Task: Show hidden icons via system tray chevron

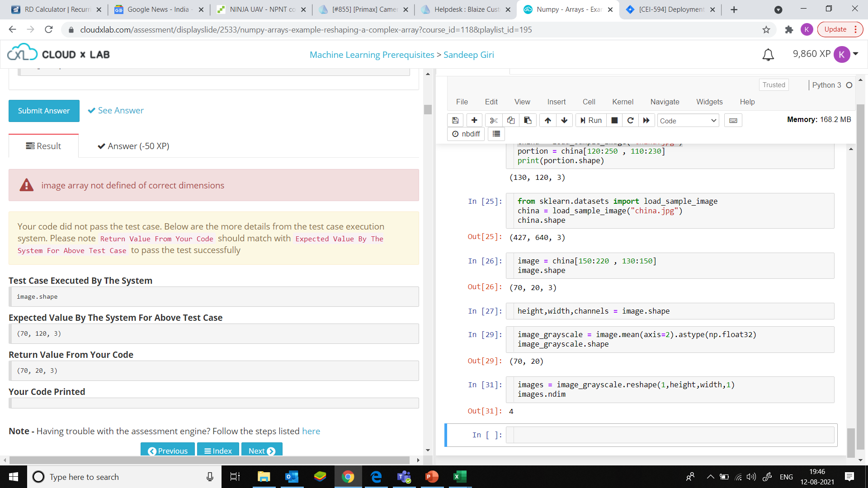Action: pos(710,477)
